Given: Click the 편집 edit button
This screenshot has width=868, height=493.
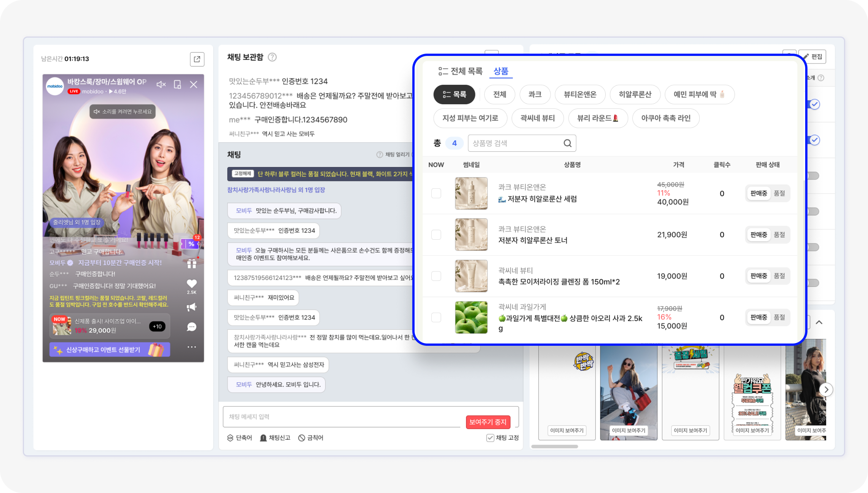Looking at the screenshot, I should (x=812, y=57).
